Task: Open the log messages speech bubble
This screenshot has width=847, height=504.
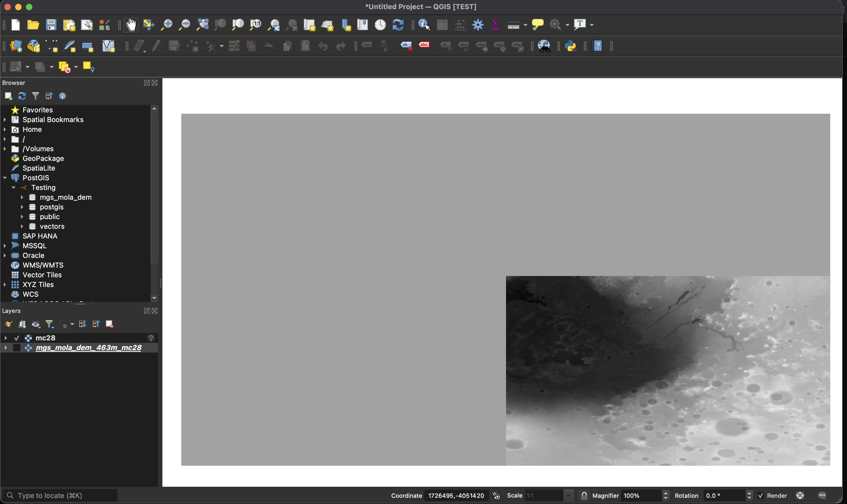Action: tap(822, 495)
